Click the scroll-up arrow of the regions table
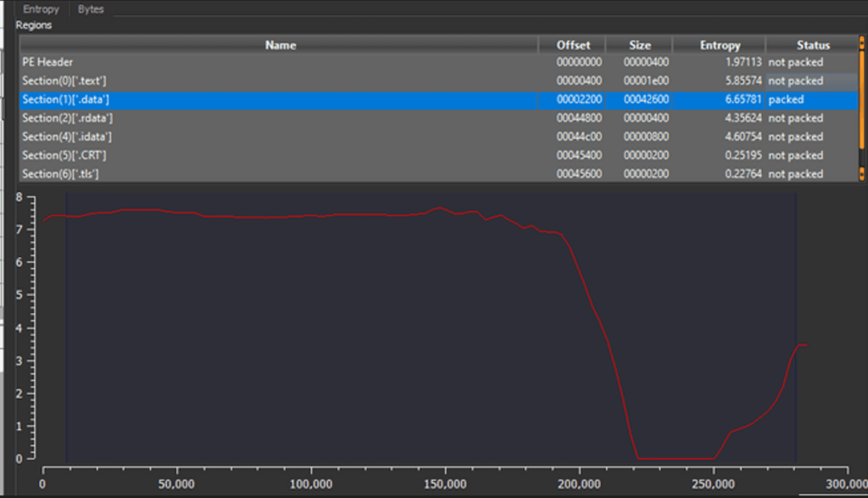This screenshot has height=498, width=868. [862, 42]
